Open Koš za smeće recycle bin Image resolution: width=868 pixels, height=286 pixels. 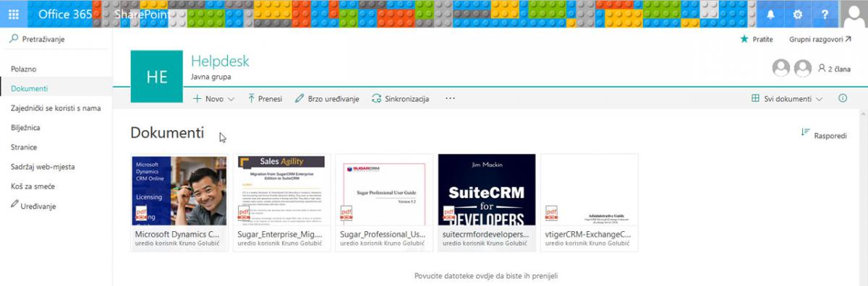[33, 186]
